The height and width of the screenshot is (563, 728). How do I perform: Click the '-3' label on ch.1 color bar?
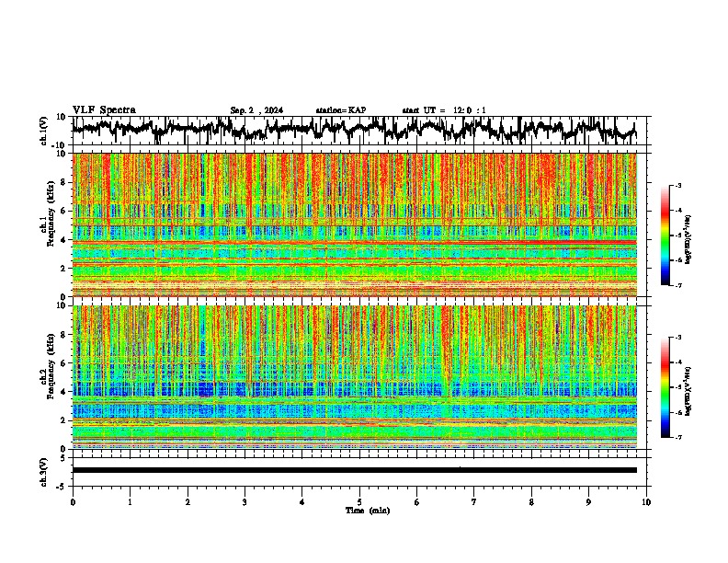coord(678,185)
